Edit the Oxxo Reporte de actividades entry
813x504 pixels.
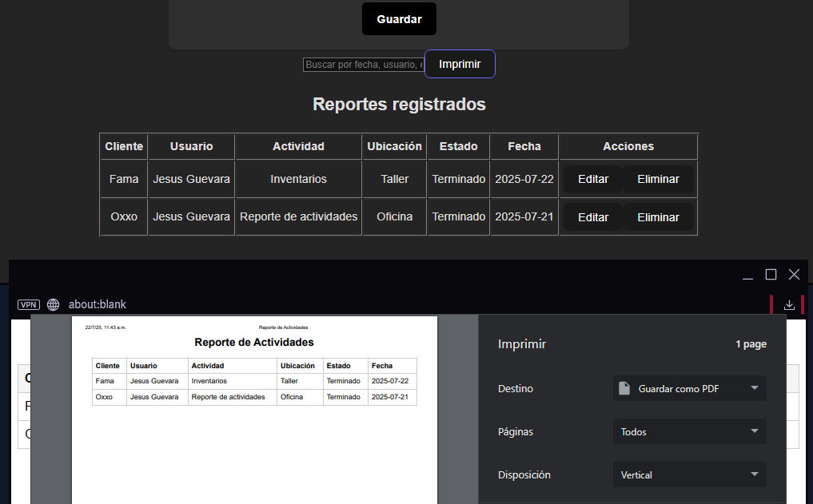593,216
